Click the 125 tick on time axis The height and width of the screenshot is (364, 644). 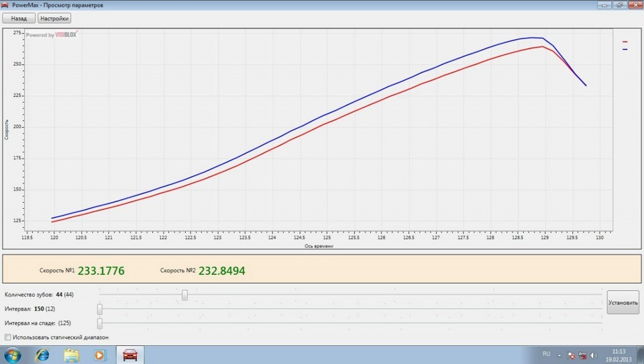[327, 238]
